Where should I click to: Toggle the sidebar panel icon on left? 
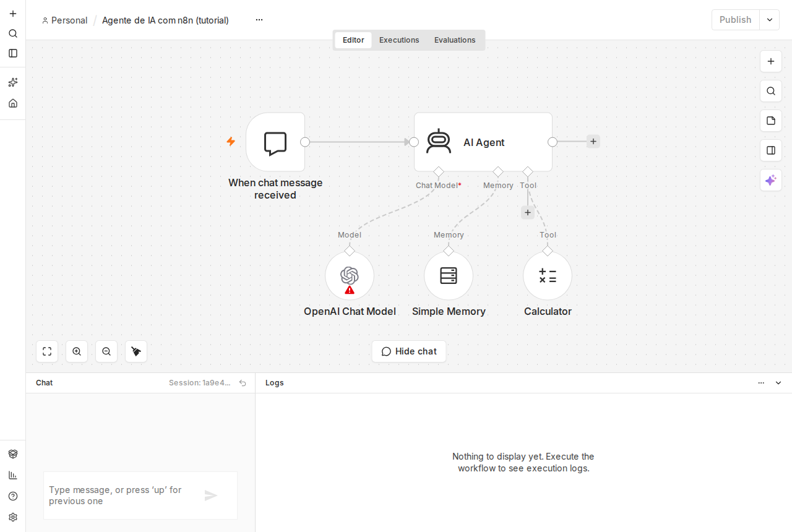[x=13, y=53]
